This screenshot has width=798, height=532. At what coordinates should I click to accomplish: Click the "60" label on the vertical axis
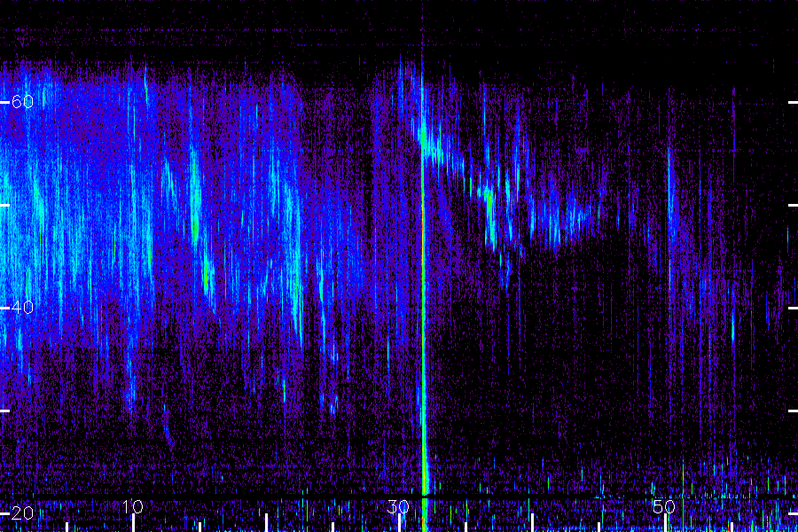(x=22, y=102)
